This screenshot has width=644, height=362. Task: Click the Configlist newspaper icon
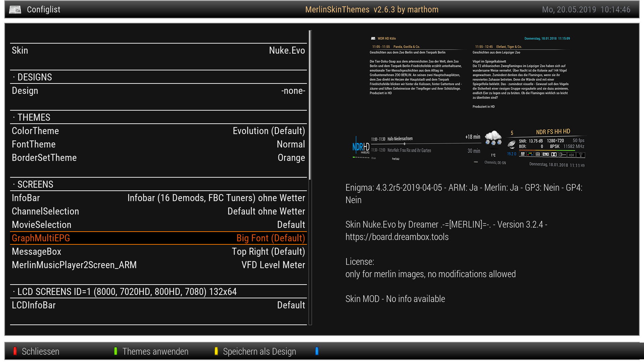tap(15, 9)
